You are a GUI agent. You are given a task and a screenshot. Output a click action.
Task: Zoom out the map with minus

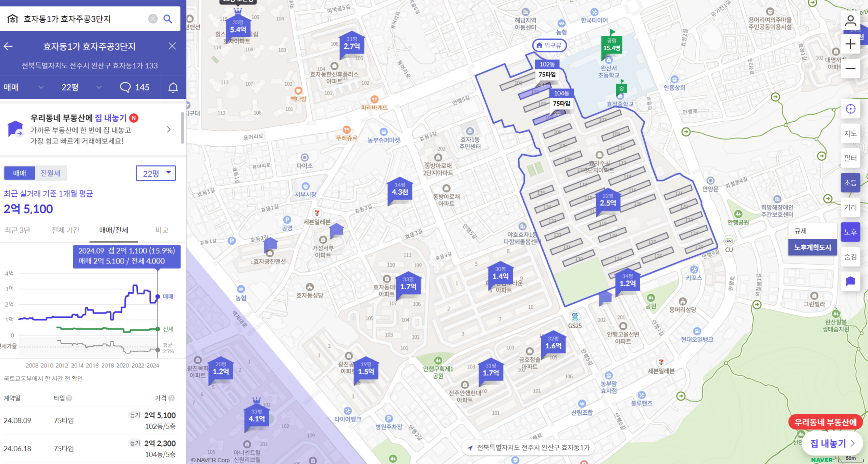[850, 69]
